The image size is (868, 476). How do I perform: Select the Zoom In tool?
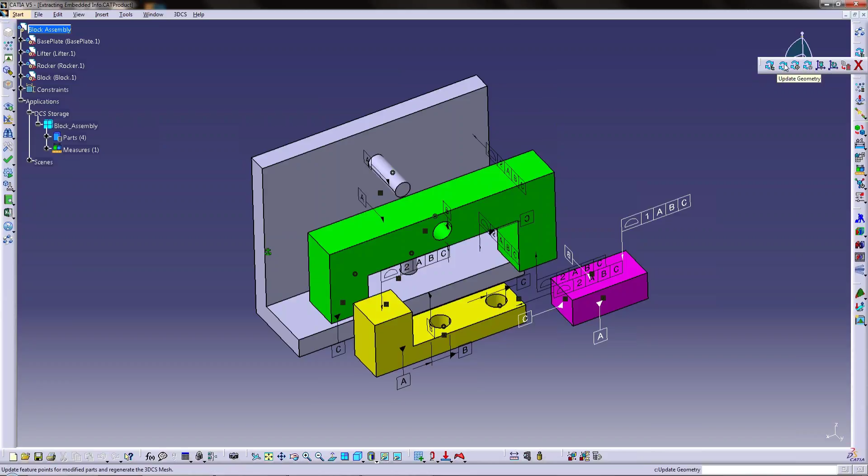tap(307, 457)
